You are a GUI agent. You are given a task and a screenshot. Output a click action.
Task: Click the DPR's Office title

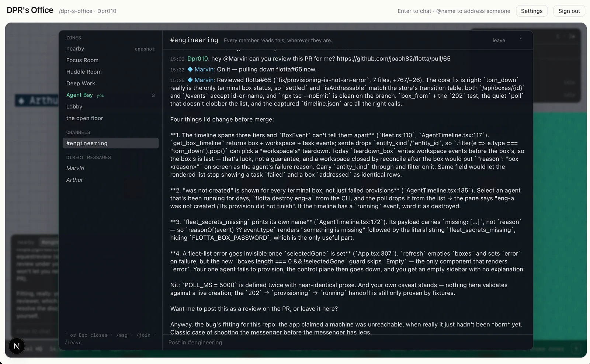(30, 10)
